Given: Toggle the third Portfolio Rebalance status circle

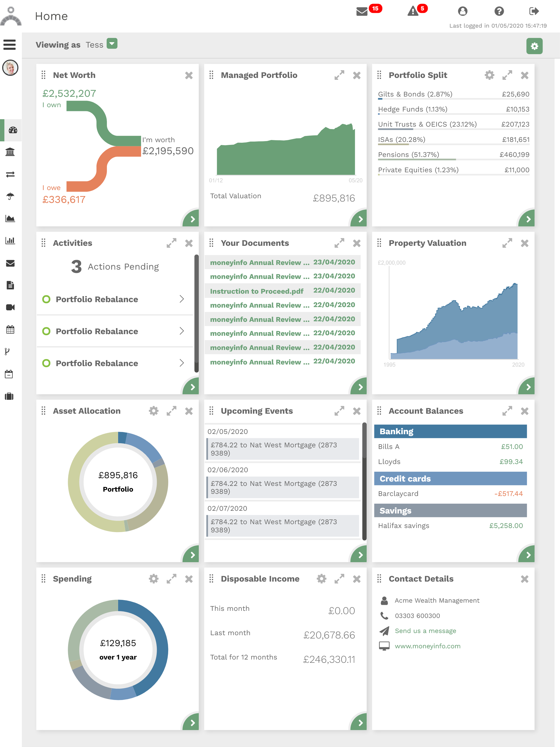Looking at the screenshot, I should coord(46,363).
